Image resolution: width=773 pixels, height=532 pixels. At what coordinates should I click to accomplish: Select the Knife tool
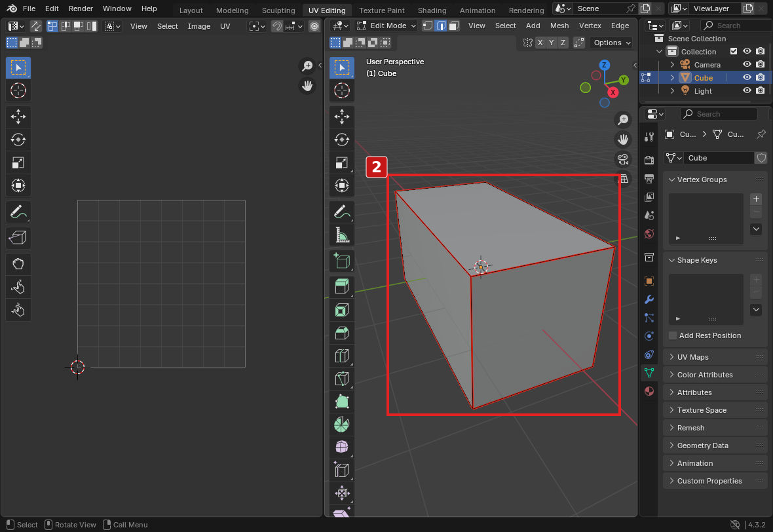tap(342, 379)
